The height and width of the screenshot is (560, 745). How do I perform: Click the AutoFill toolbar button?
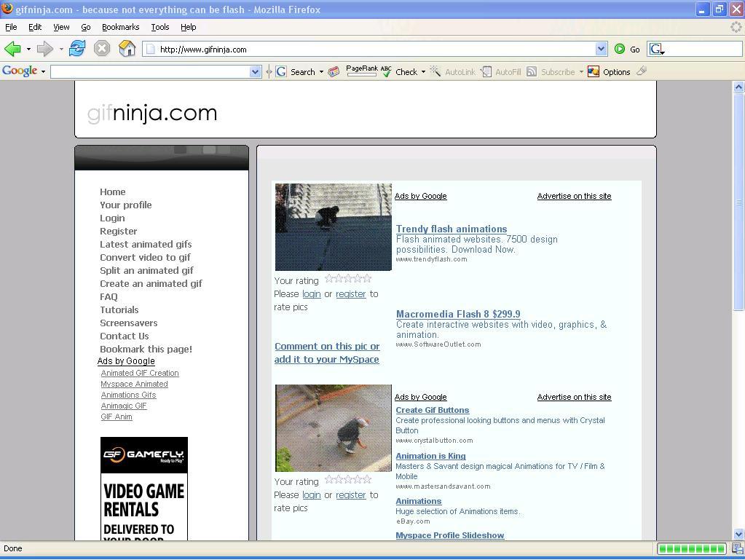[501, 71]
